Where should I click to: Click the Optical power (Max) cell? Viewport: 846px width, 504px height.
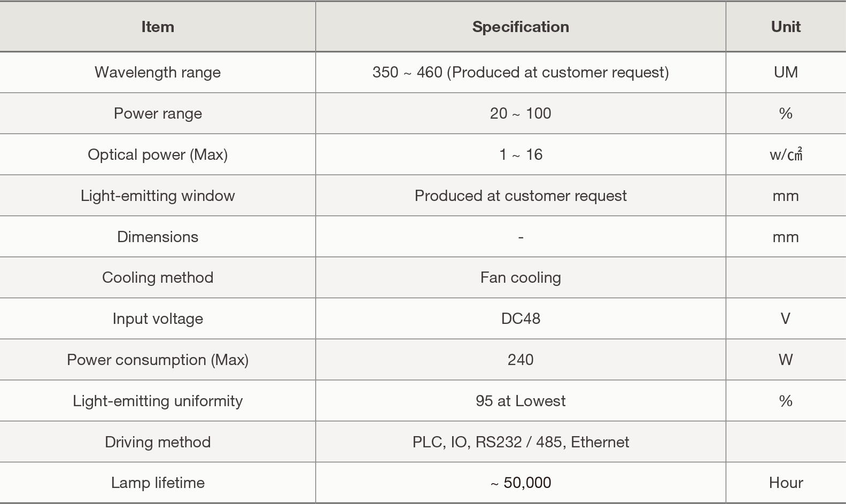click(x=158, y=154)
